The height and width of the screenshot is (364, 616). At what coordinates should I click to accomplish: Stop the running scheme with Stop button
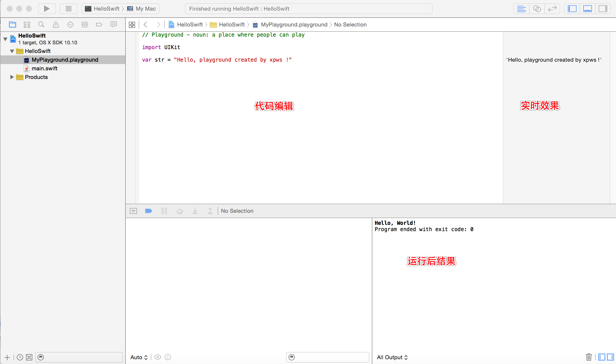click(68, 9)
